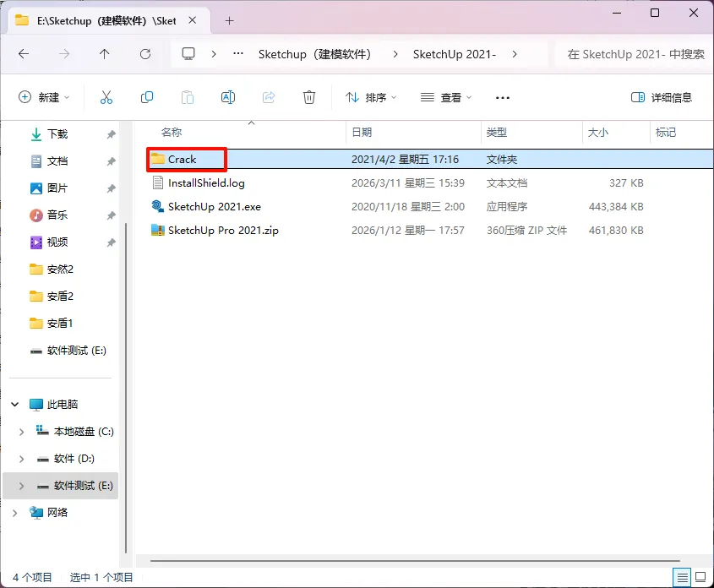
Task: Expand the chevron after the monitor icon in address bar
Action: pos(214,54)
